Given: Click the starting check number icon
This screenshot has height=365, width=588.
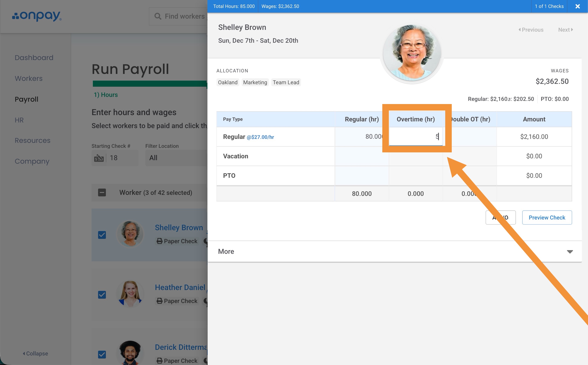Looking at the screenshot, I should tap(99, 158).
